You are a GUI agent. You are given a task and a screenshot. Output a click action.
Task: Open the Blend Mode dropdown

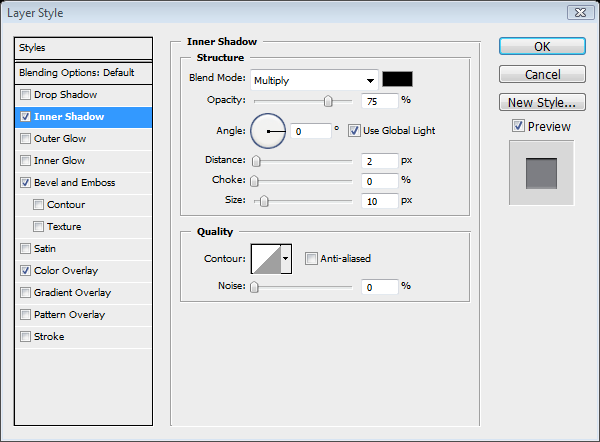click(x=314, y=80)
